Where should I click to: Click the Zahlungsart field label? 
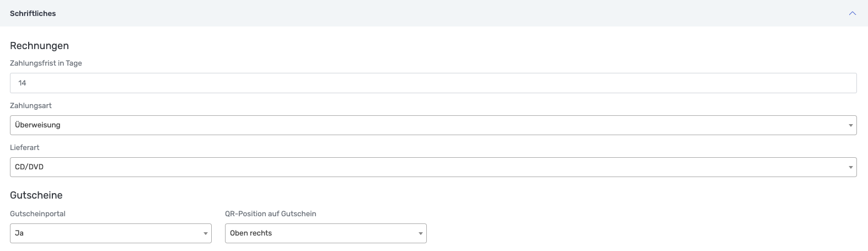[x=31, y=105]
